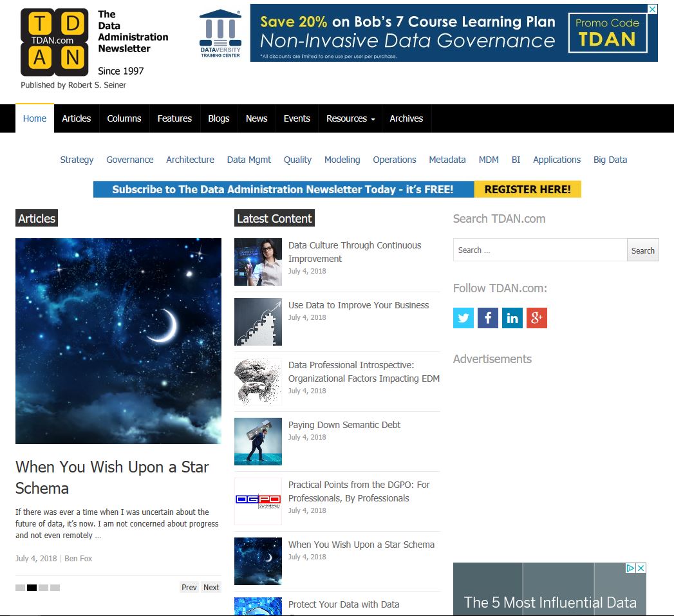Click the man carrying debt thumbnail
Screen dimensions: 674x616
point(258,442)
